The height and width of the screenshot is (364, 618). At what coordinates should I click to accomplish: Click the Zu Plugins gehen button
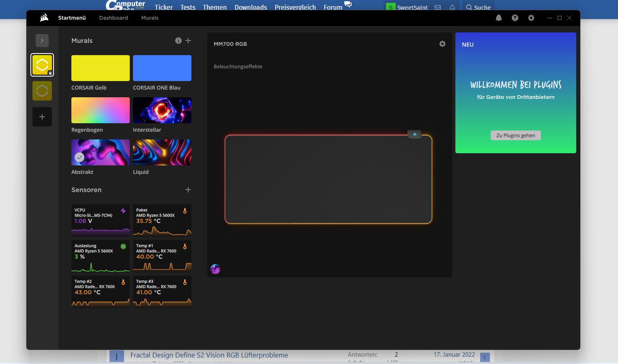[516, 135]
